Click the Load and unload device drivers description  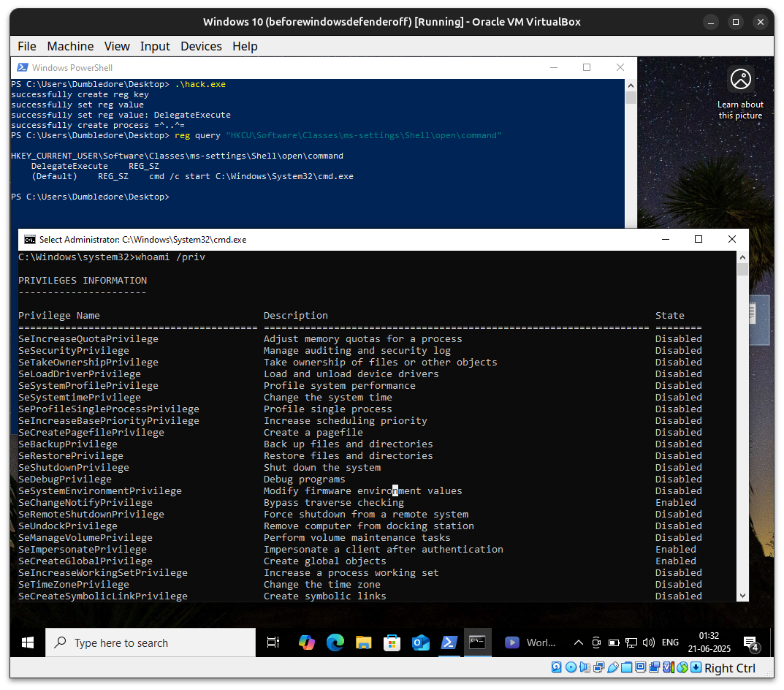click(x=351, y=374)
